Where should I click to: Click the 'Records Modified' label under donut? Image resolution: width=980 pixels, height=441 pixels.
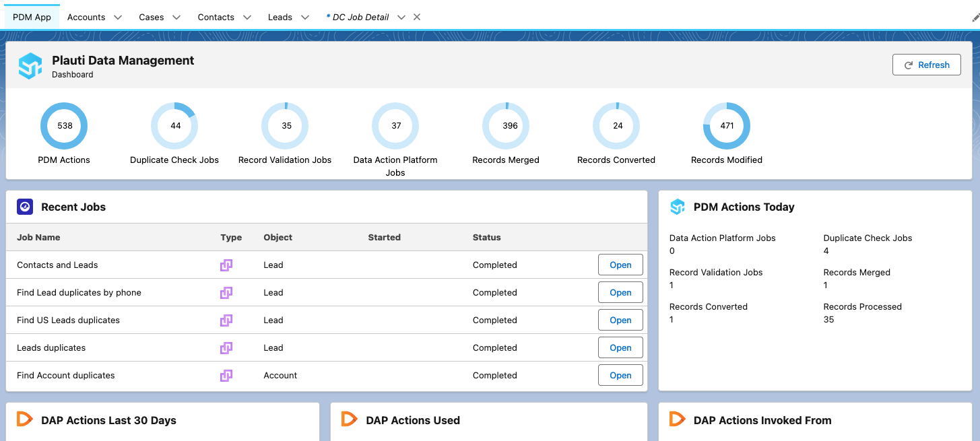point(727,160)
